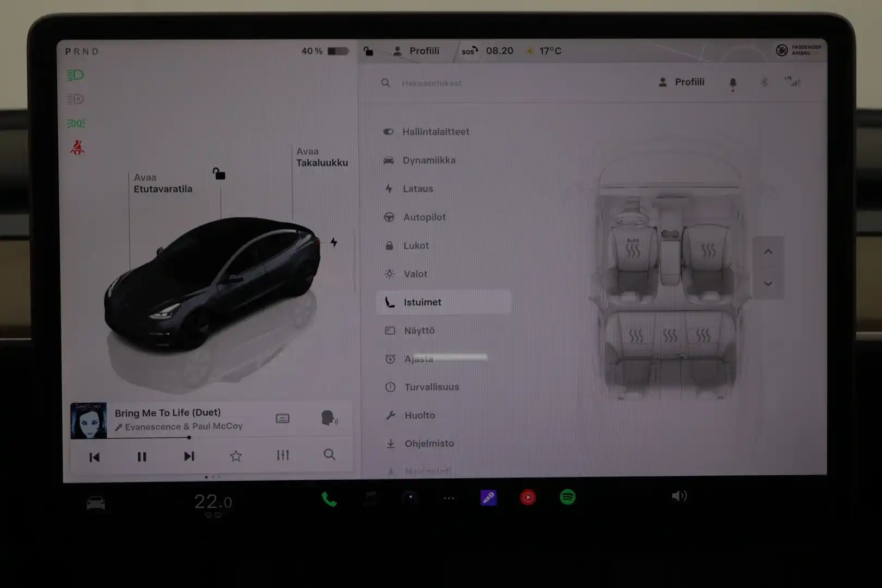Open the album art thumbnail
882x588 pixels.
pos(89,420)
